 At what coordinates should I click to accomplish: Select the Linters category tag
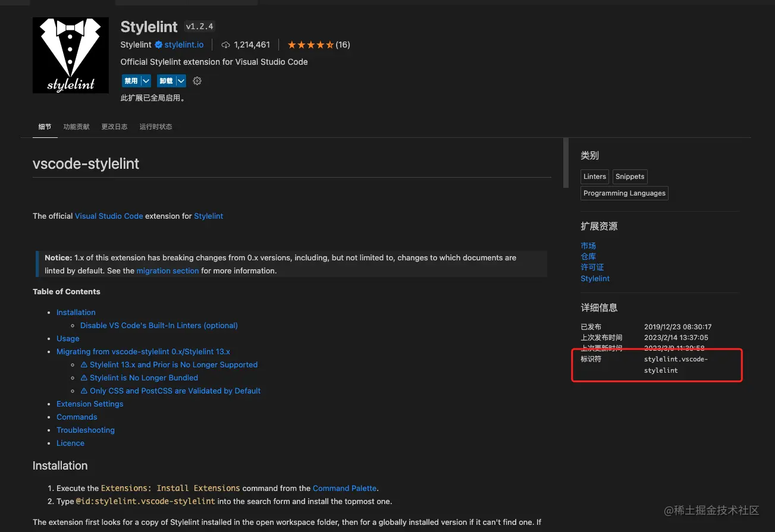[595, 177]
